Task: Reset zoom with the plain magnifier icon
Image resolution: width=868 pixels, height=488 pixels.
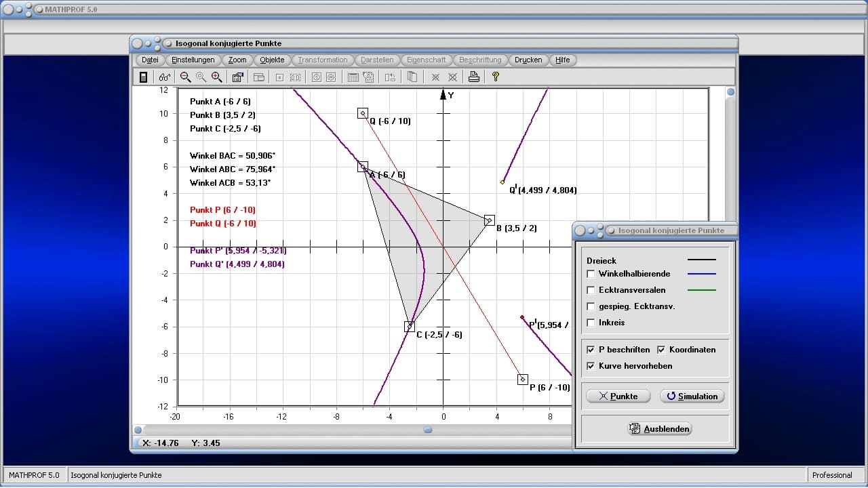Action: 201,77
